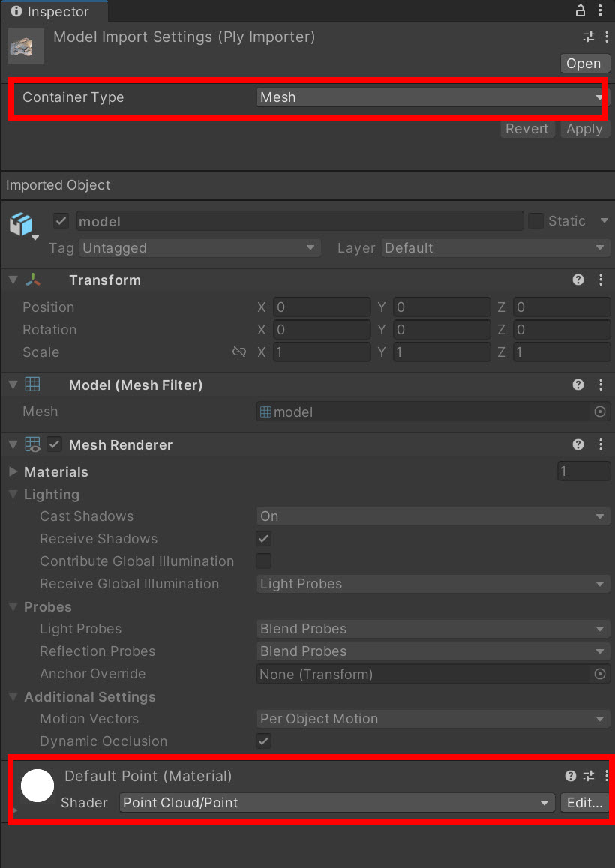The width and height of the screenshot is (615, 868).
Task: Open the Anchor Override object picker circle
Action: tap(599, 674)
